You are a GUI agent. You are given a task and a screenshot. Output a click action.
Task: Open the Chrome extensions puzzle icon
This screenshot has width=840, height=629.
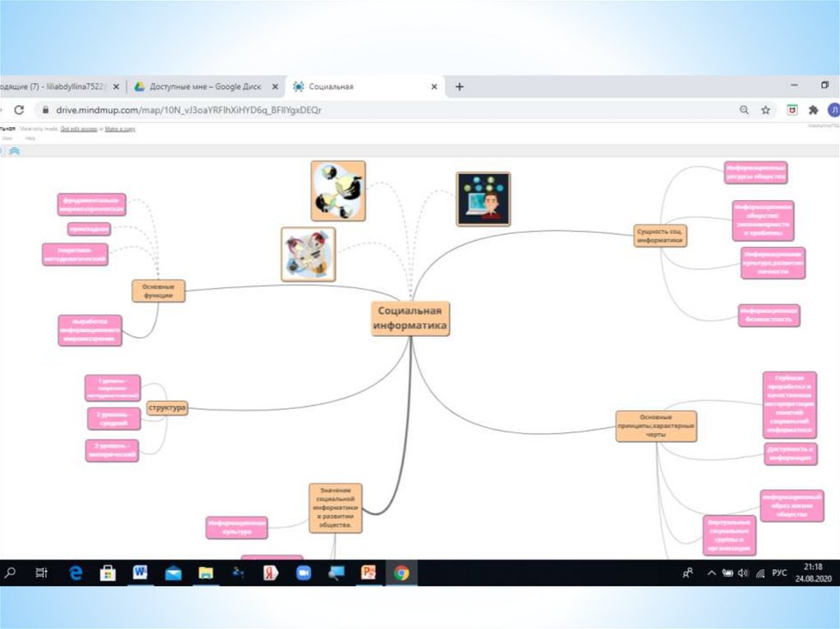pyautogui.click(x=813, y=110)
